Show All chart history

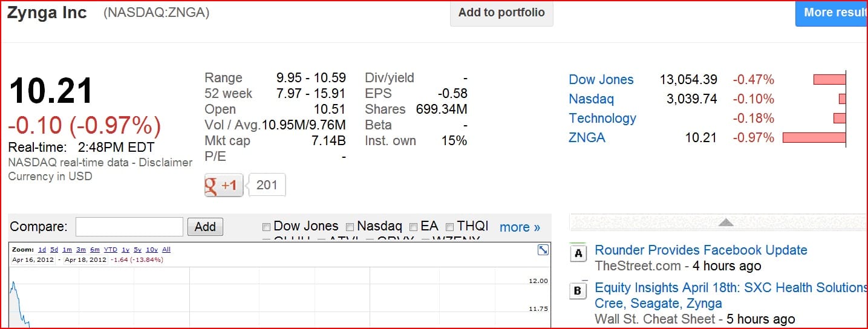(x=166, y=249)
